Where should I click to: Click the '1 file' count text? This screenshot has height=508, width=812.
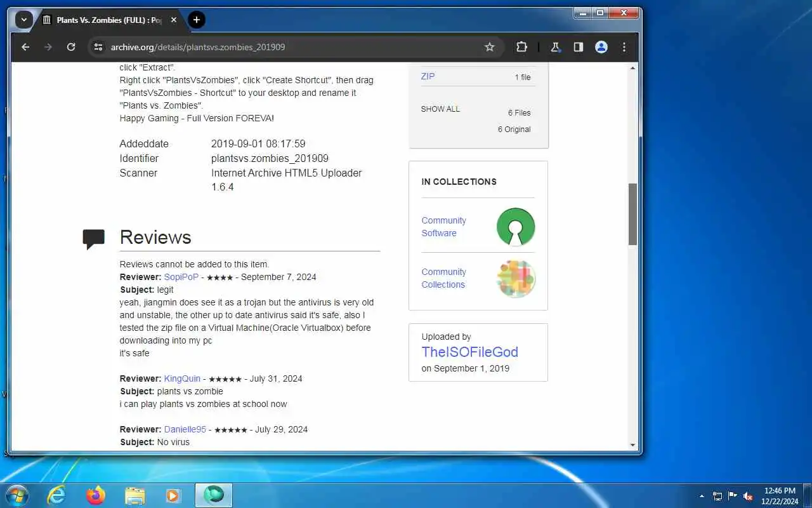click(x=523, y=77)
